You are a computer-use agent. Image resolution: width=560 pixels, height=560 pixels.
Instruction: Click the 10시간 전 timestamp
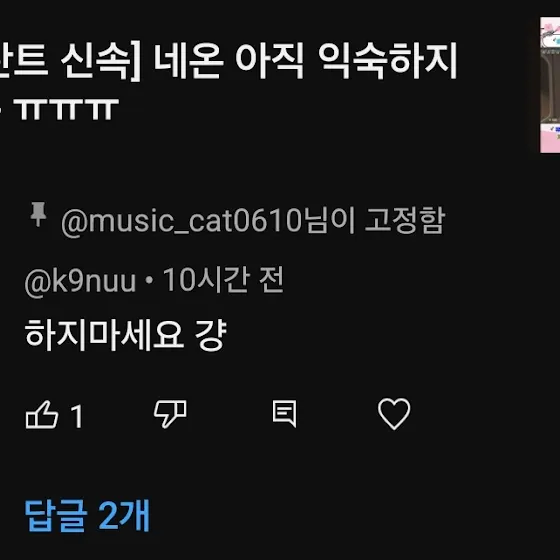224,280
